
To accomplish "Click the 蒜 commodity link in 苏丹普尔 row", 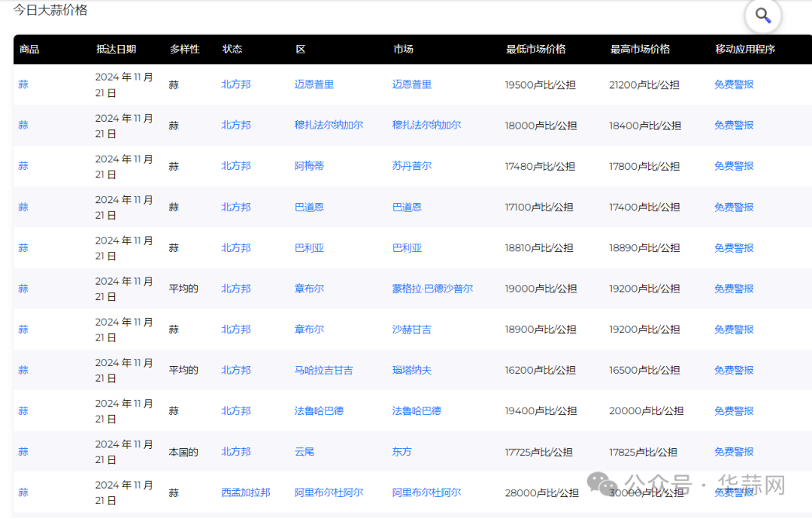I will tap(23, 165).
